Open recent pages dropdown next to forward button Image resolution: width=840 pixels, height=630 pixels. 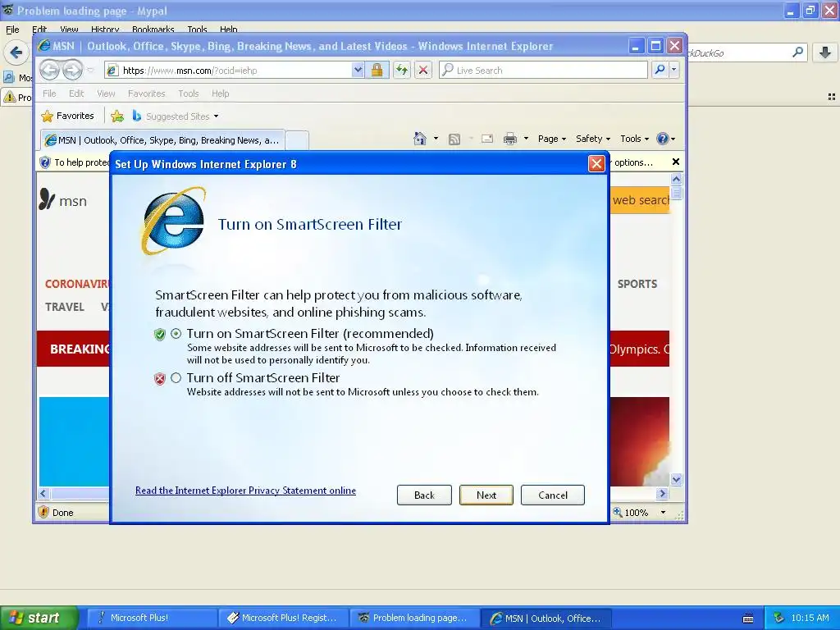pyautogui.click(x=90, y=71)
